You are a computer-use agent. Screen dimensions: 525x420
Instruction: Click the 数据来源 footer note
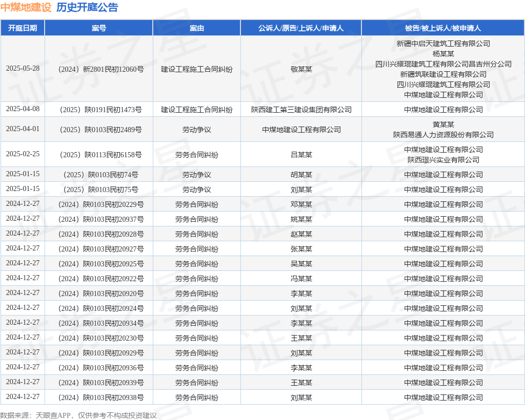78,415
